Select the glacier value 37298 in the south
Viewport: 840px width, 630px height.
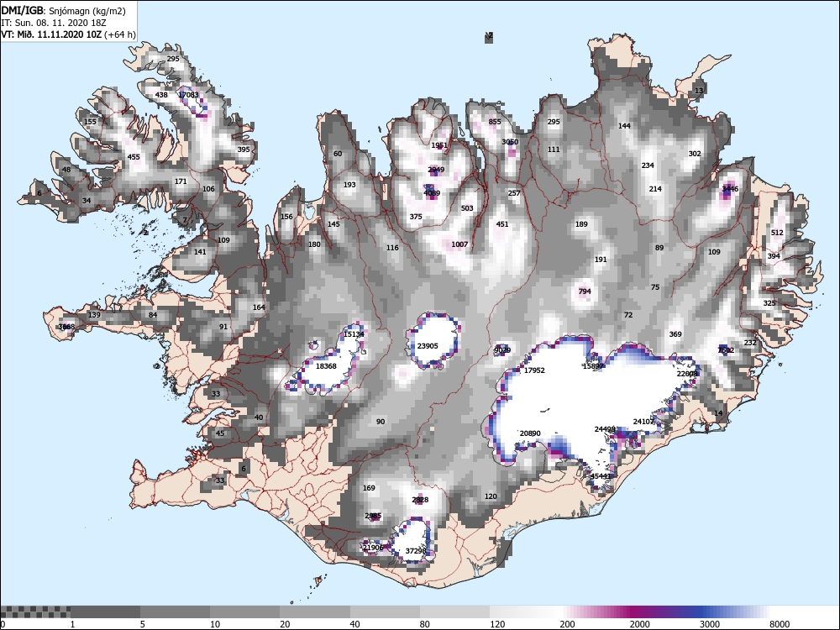(416, 551)
